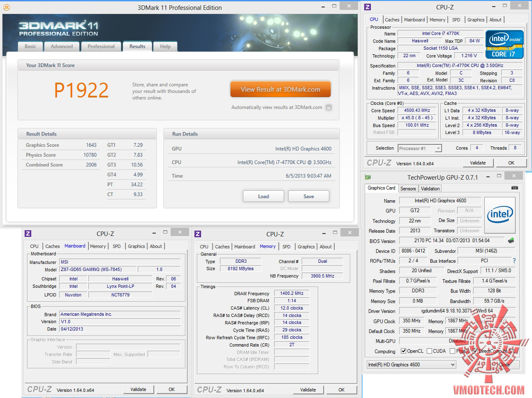Click the Load button in Run Details
This screenshot has height=398, width=532.
pos(264,196)
